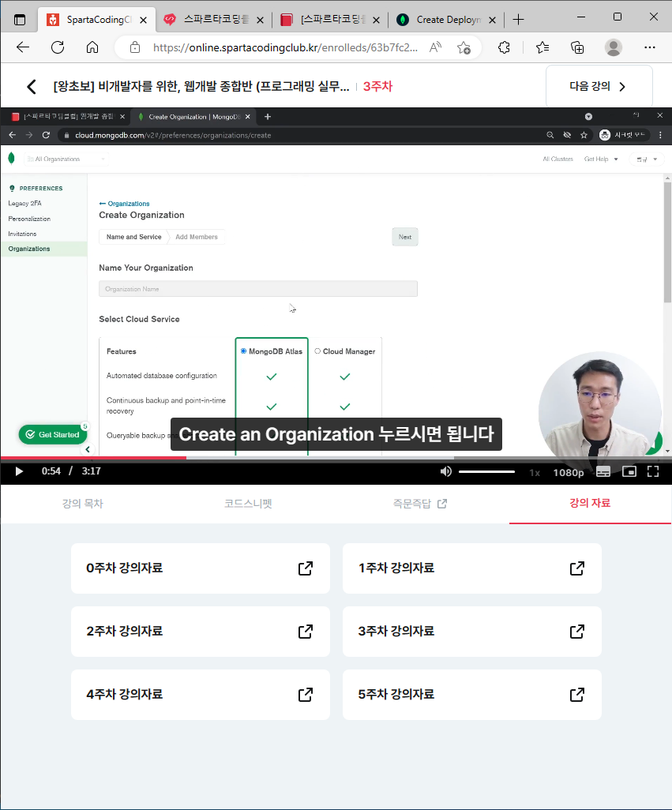Image resolution: width=672 pixels, height=810 pixels.
Task: Open the Collections icon
Action: point(577,47)
